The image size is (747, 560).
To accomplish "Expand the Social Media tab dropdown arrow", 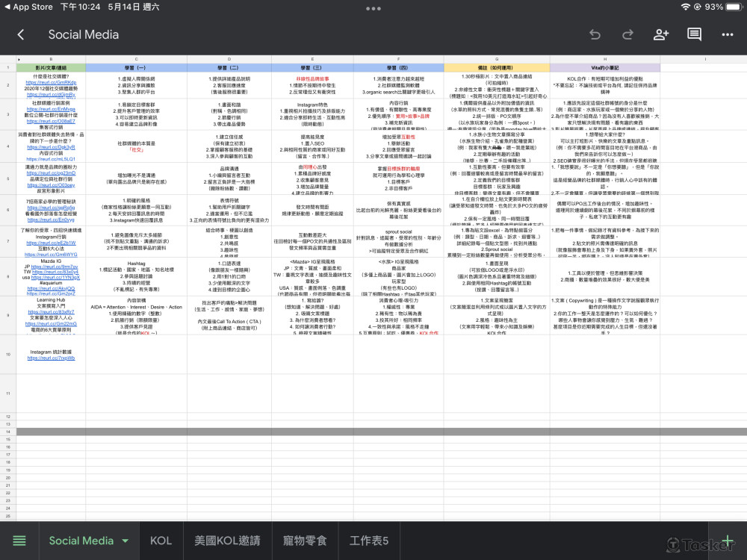I will [125, 541].
